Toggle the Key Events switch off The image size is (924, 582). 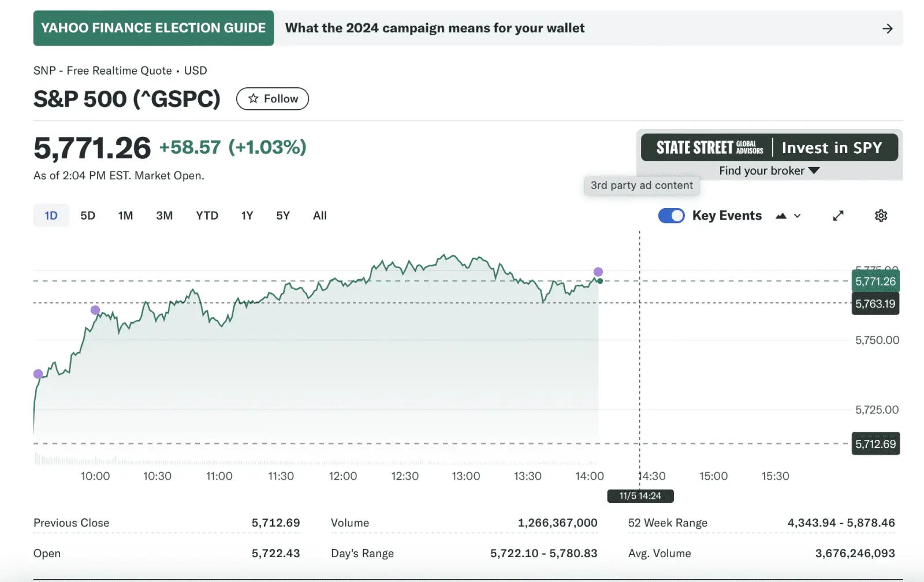click(671, 216)
